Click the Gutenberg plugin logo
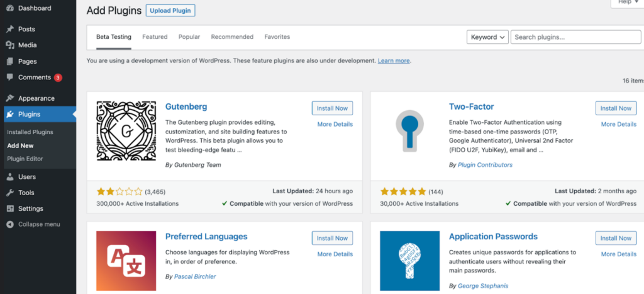Viewport: 644px width, 294px height. (126, 131)
